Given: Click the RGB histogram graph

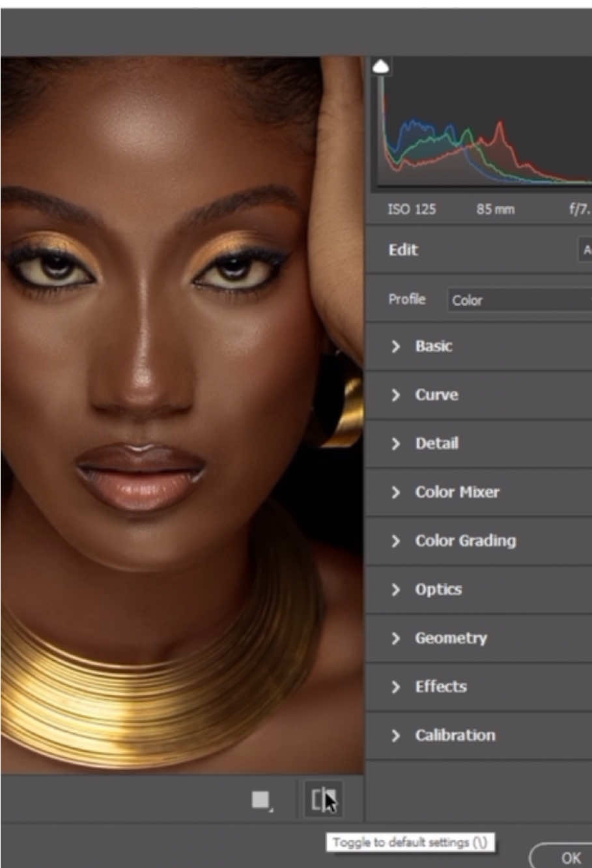Looking at the screenshot, I should [x=482, y=124].
